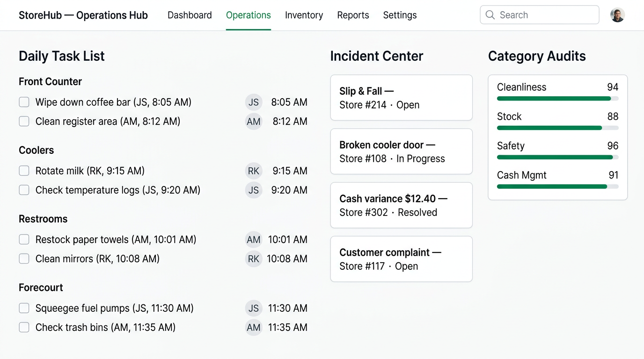This screenshot has height=359, width=644.
Task: Select the Operations tab
Action: click(248, 15)
